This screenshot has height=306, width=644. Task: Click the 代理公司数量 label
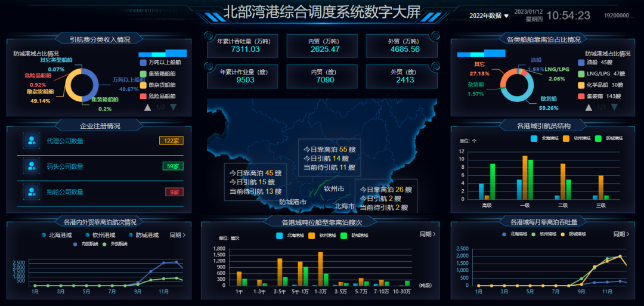pos(65,141)
